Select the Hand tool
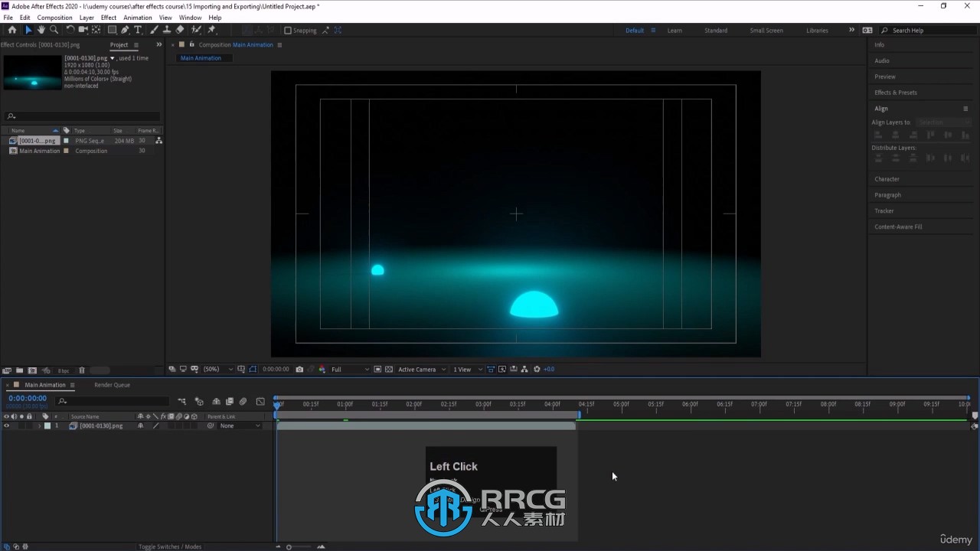Image resolution: width=980 pixels, height=551 pixels. tap(41, 30)
